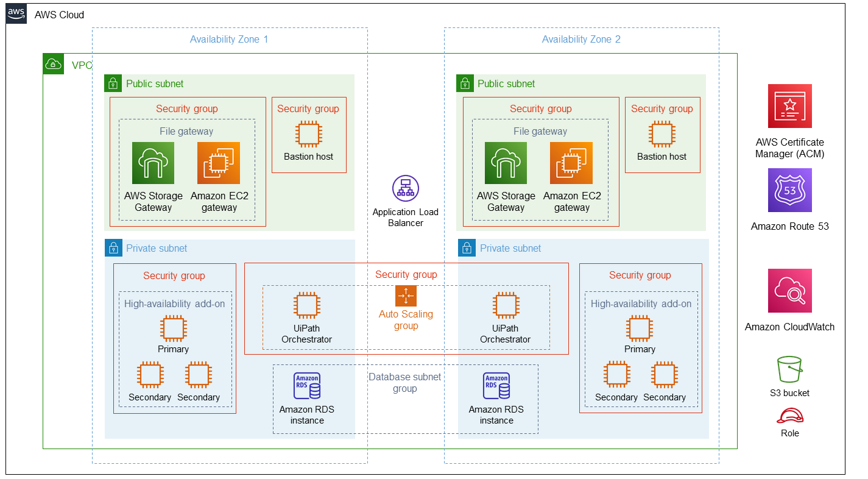This screenshot has height=479, width=868.
Task: Select the Amazon EC2 gateway icon in Zone 2
Action: (571, 163)
